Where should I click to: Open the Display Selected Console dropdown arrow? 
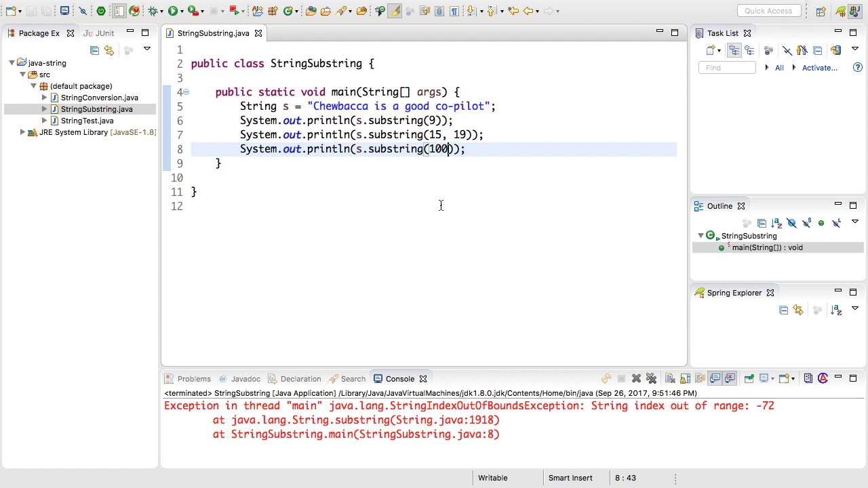772,379
